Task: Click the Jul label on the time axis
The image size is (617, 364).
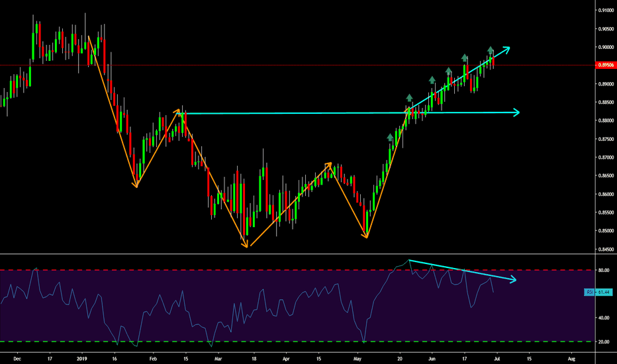Action: [497, 359]
